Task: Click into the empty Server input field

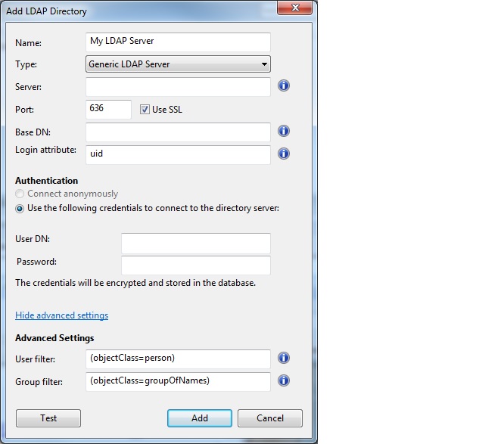Action: pos(178,87)
